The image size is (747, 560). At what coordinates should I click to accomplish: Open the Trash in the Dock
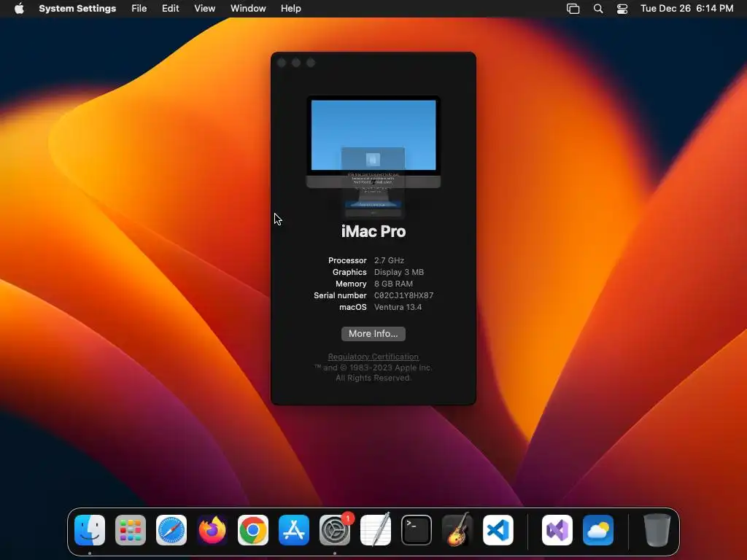[657, 530]
